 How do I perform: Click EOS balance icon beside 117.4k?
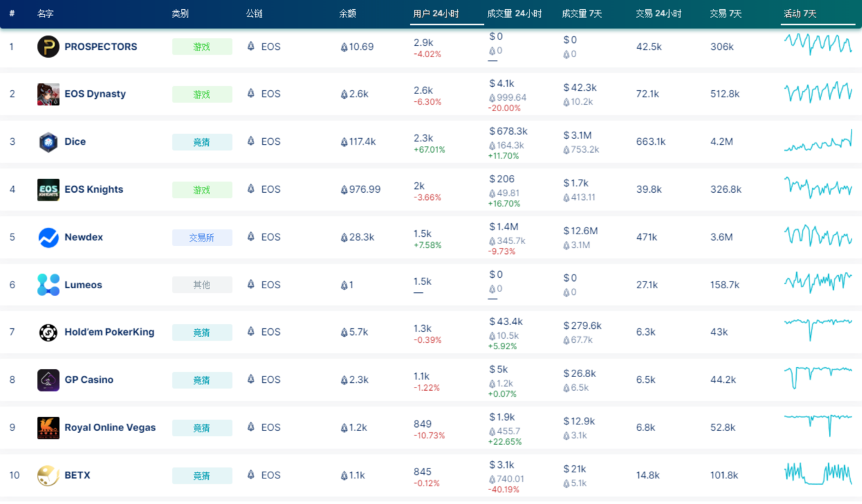pyautogui.click(x=344, y=142)
